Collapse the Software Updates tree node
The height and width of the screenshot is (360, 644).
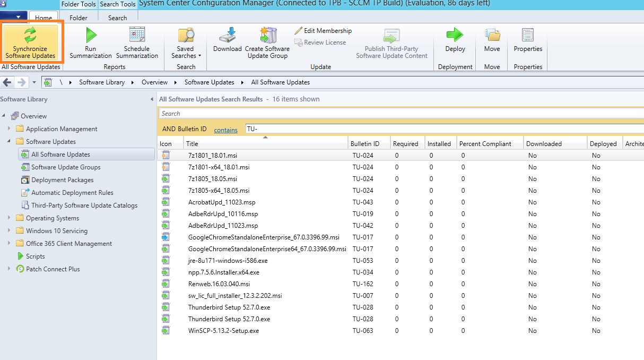pos(9,142)
